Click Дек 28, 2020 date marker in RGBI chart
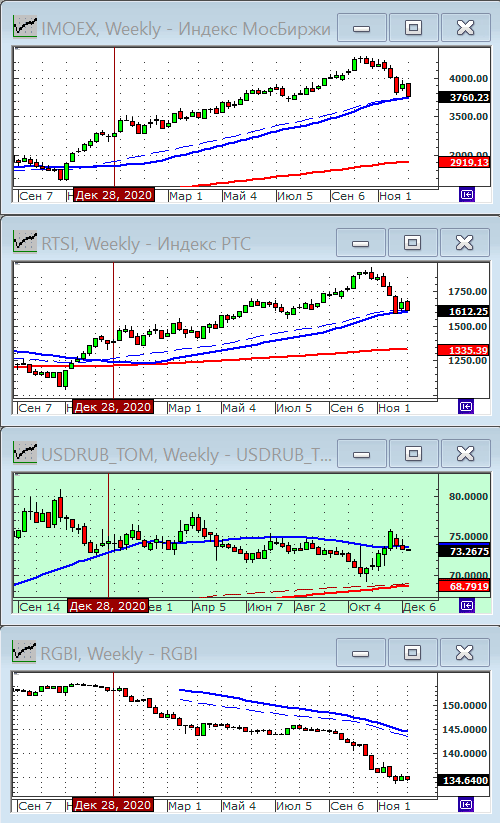 coord(113,805)
